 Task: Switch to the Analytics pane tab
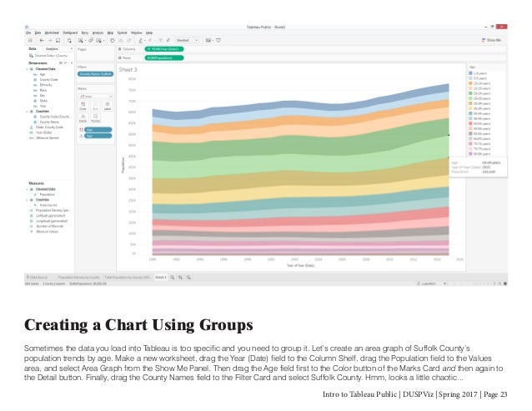point(52,49)
